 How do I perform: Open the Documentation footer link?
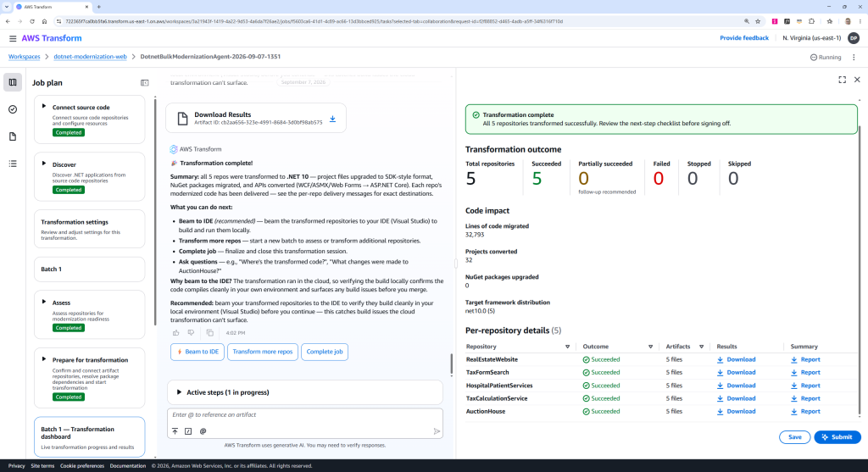tap(128, 466)
